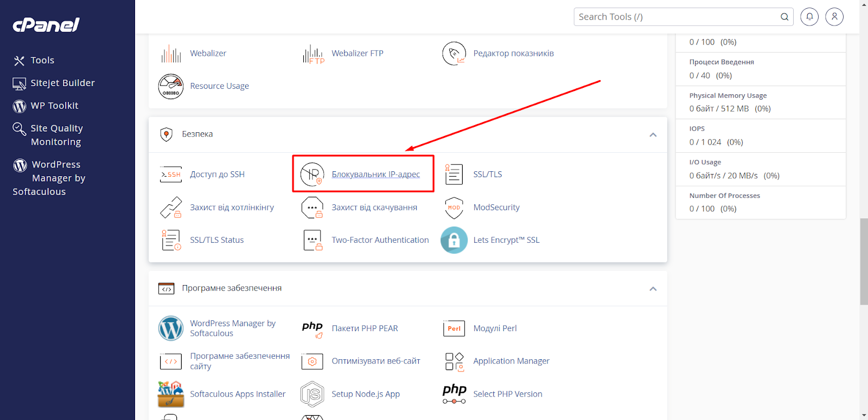Open the ModSecurity link
The image size is (868, 420).
496,208
